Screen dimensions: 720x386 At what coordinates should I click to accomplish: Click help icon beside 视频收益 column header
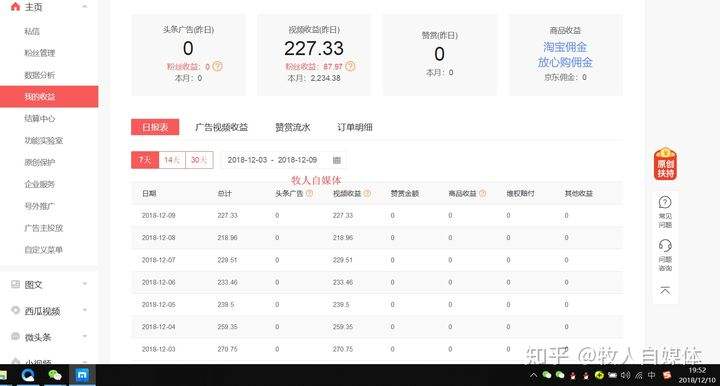pyautogui.click(x=367, y=194)
